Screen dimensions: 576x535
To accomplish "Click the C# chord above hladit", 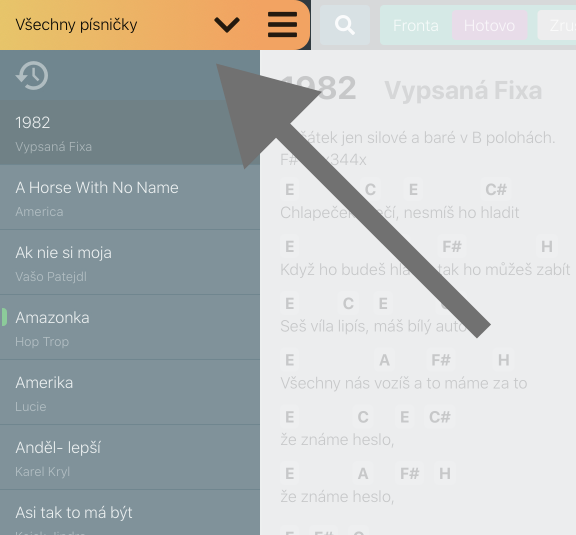I will tap(496, 190).
